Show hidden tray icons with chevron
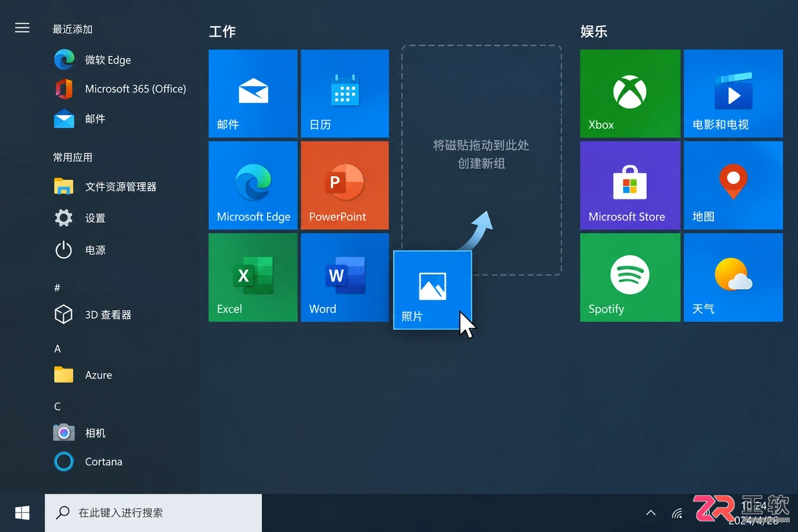Screen dimensions: 798x532 tap(651, 513)
